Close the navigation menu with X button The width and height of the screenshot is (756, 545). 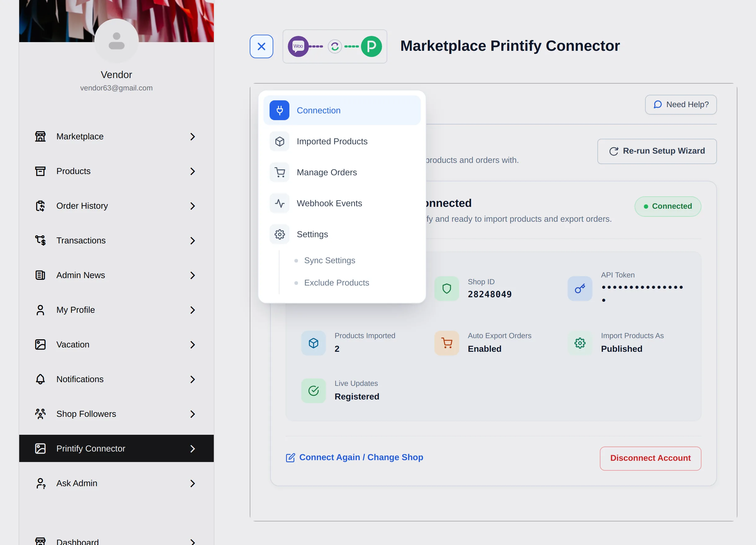261,46
